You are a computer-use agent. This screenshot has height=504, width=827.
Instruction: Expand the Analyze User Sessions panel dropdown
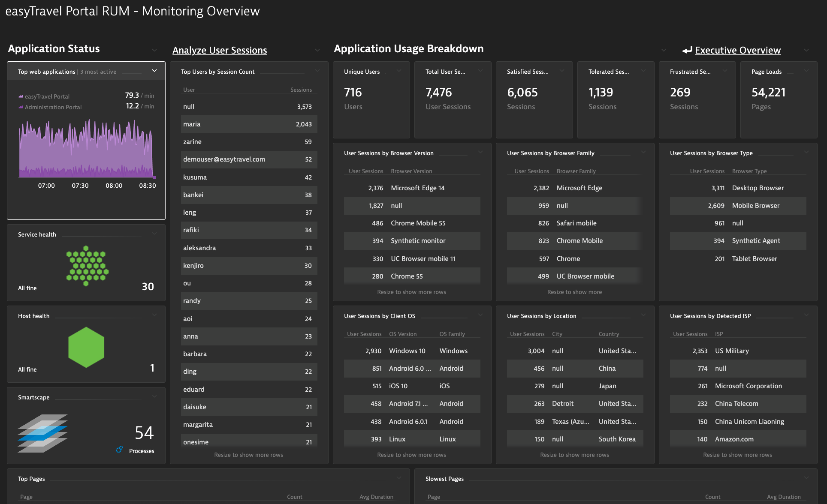tap(319, 50)
